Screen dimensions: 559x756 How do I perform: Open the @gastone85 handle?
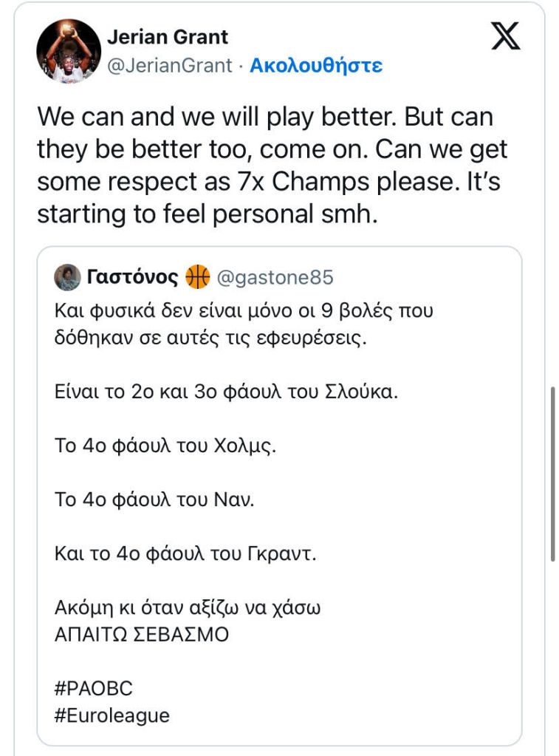coord(275,277)
